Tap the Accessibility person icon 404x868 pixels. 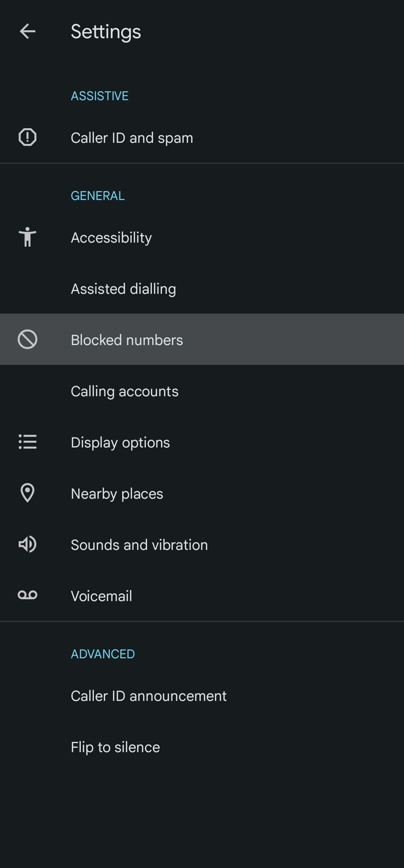tap(27, 237)
